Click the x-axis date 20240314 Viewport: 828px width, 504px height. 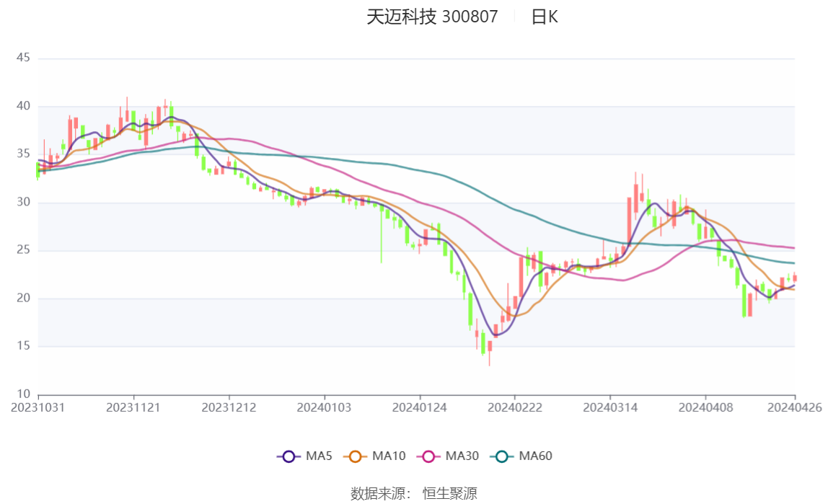pyautogui.click(x=610, y=407)
